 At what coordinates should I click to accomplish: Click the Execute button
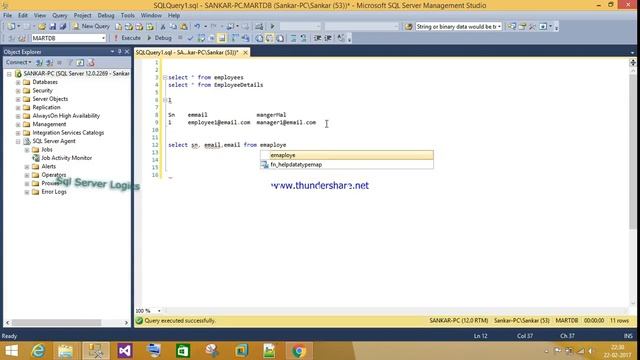click(127, 38)
